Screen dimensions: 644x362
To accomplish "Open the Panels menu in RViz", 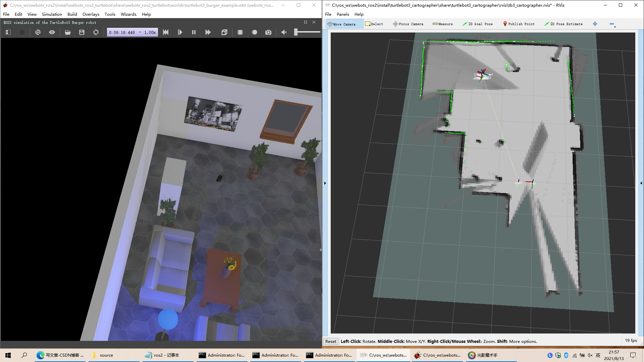I will (343, 14).
